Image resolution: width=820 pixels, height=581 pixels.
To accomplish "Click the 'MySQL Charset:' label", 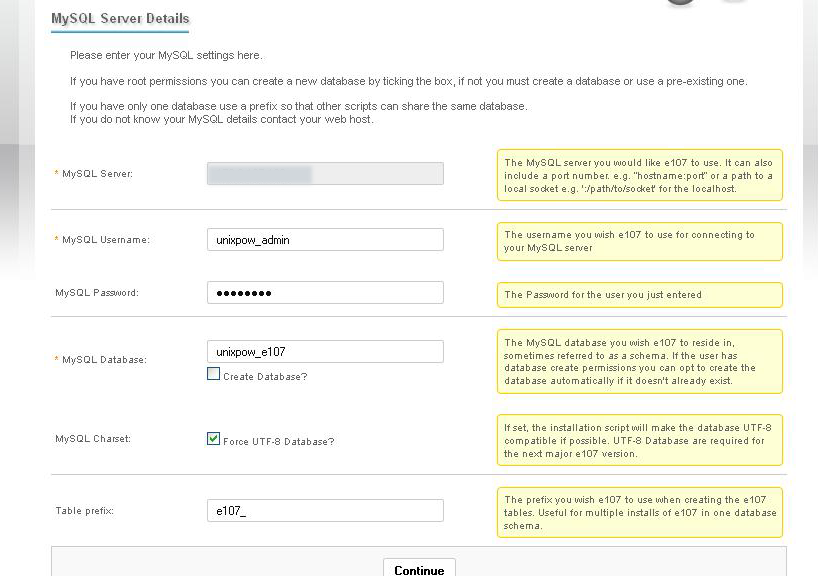I will [93, 439].
